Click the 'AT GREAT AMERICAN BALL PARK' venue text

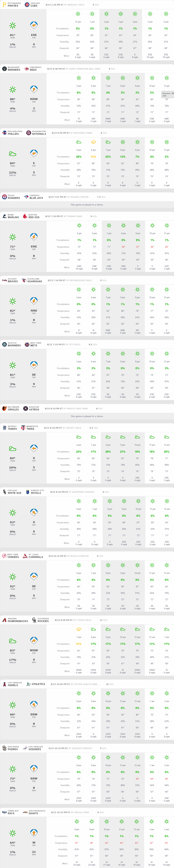(x=83, y=69)
